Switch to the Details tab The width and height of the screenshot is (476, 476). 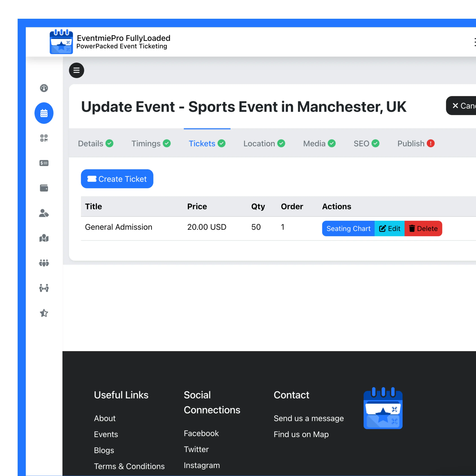[x=96, y=143]
